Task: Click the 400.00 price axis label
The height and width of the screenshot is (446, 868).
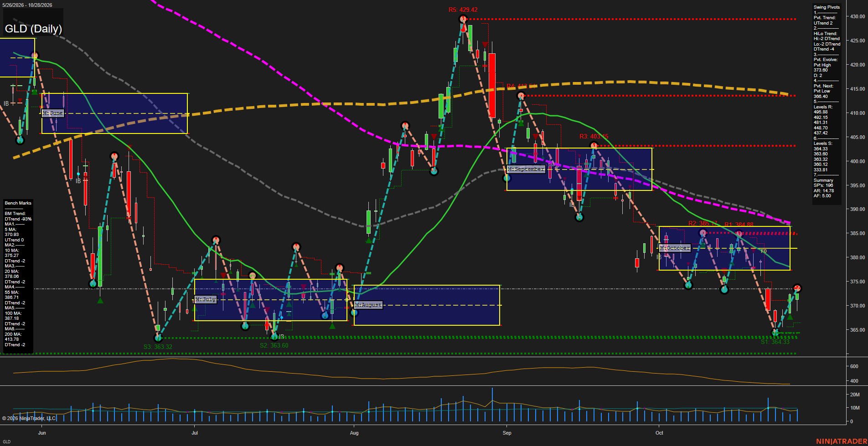Action: 857,161
